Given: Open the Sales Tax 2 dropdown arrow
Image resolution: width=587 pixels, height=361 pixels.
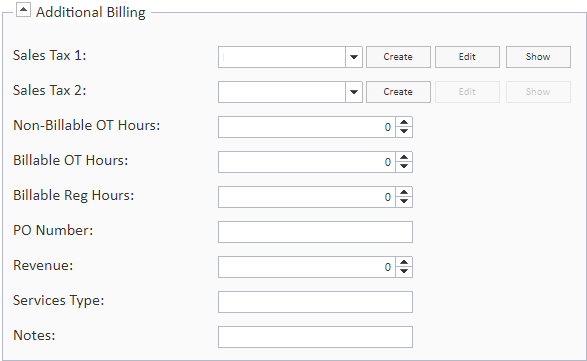Looking at the screenshot, I should pyautogui.click(x=354, y=92).
